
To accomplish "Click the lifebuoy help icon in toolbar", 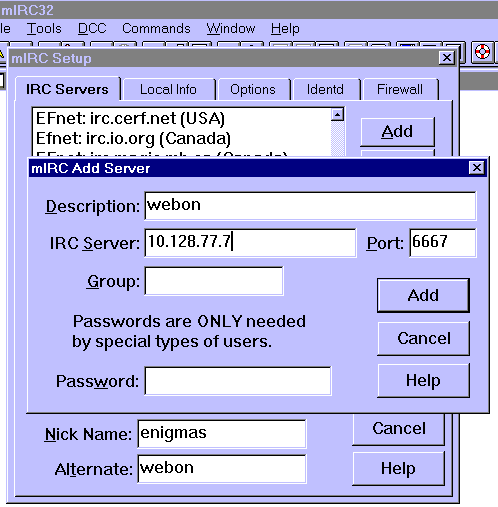I will (x=482, y=52).
